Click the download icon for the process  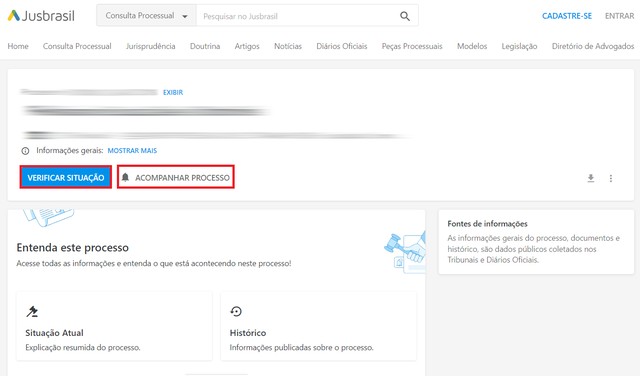[x=591, y=178]
